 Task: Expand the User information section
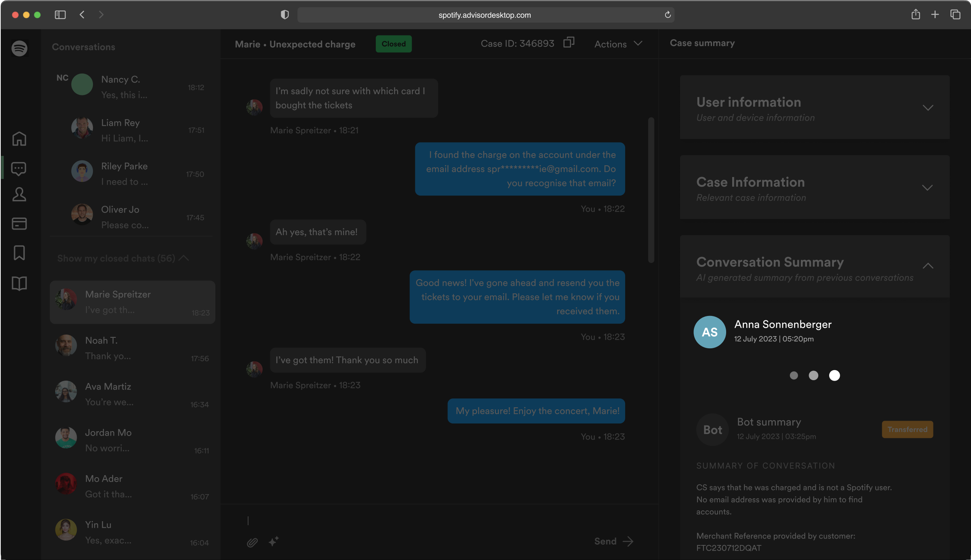(x=928, y=108)
